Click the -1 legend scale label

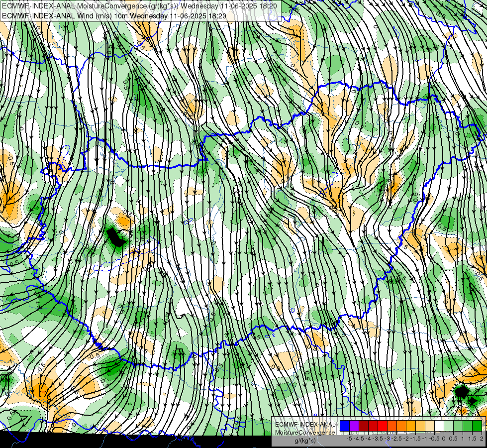[425, 439]
